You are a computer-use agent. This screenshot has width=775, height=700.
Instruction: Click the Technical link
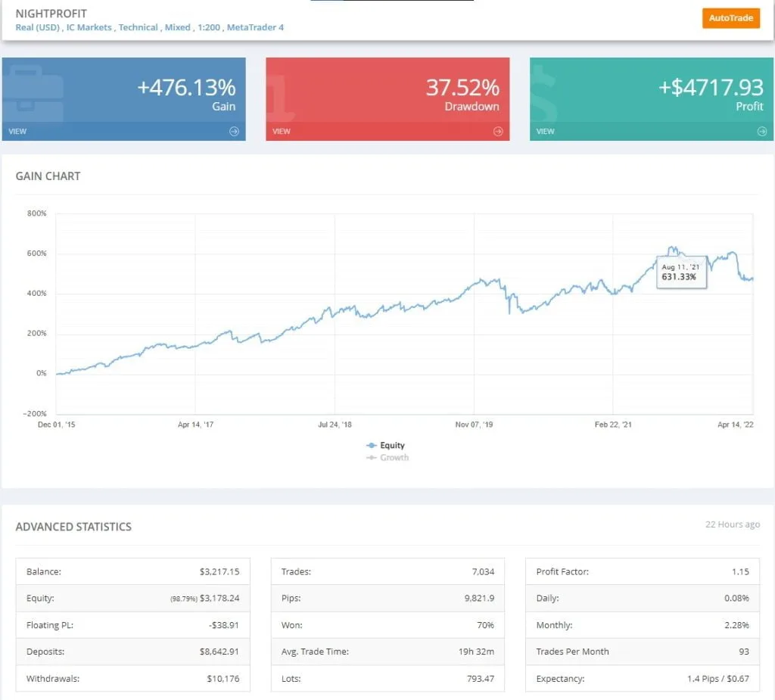click(139, 27)
